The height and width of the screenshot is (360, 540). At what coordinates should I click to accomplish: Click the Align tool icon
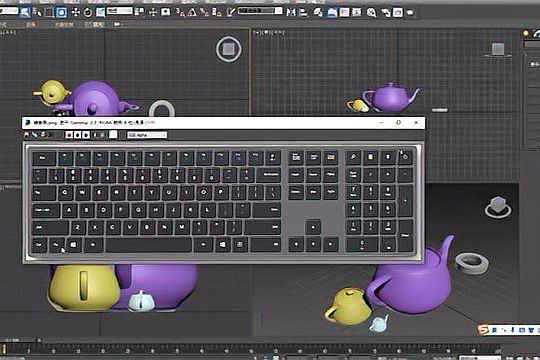pyautogui.click(x=303, y=12)
